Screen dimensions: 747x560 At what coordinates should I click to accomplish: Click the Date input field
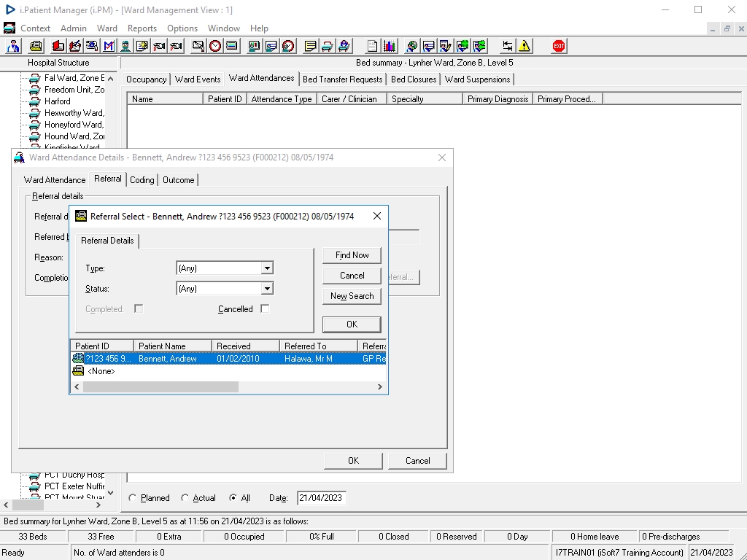321,498
